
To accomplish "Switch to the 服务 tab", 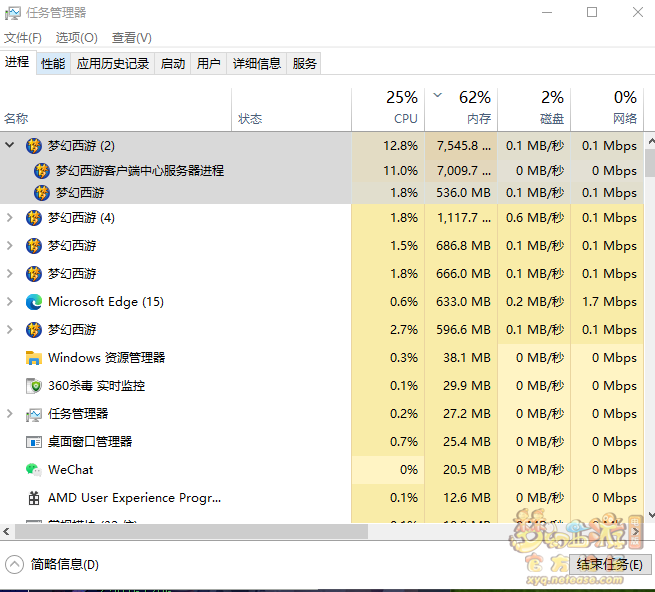I will (x=304, y=64).
